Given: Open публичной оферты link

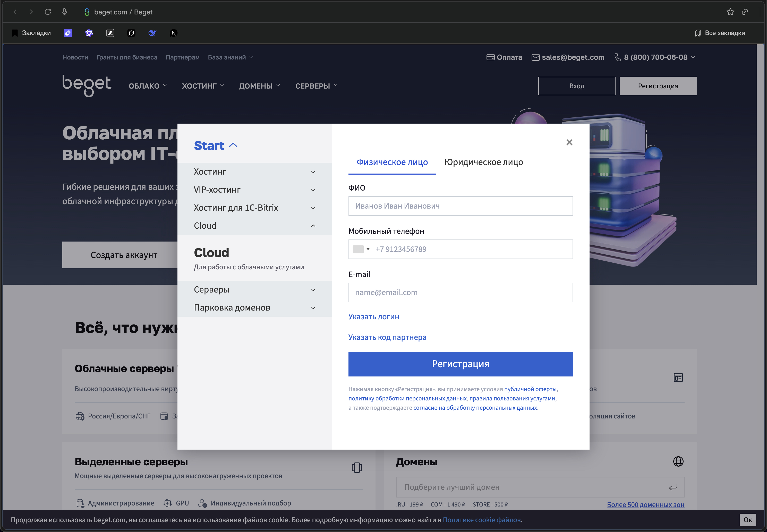Looking at the screenshot, I should coord(530,389).
